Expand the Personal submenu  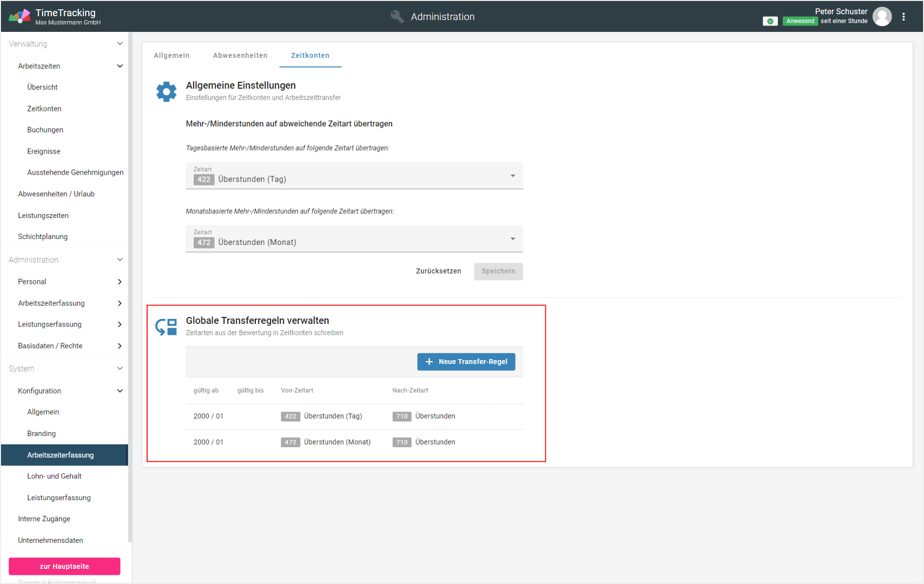coord(120,282)
